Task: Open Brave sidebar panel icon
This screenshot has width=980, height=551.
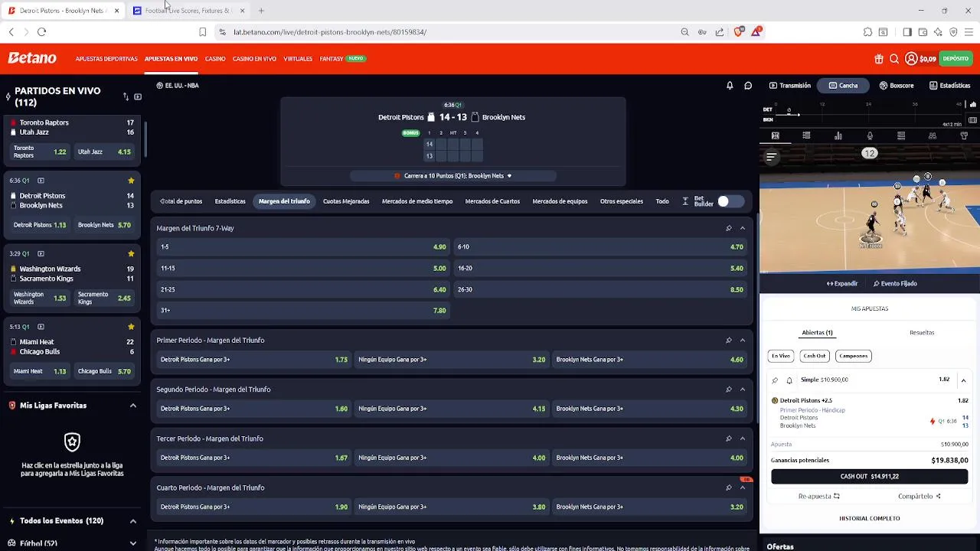Action: 907,32
